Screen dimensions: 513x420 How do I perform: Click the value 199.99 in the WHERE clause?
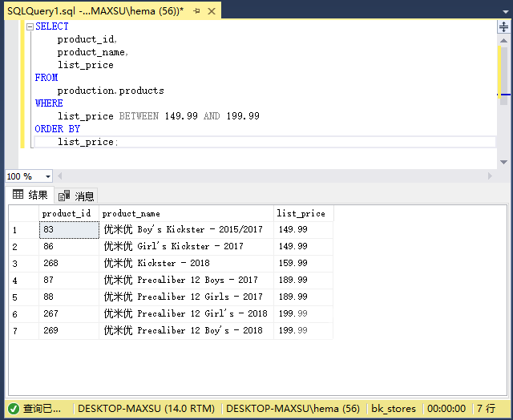(243, 116)
